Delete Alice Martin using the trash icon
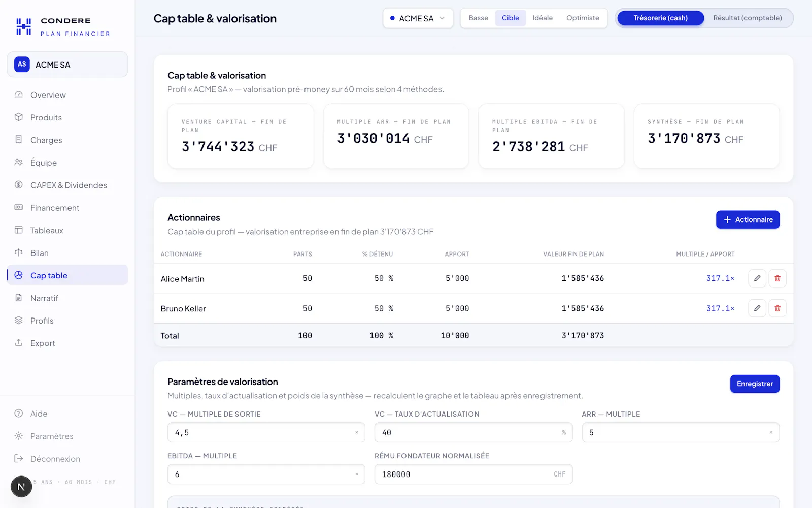Viewport: 812px width, 508px height. pos(777,278)
